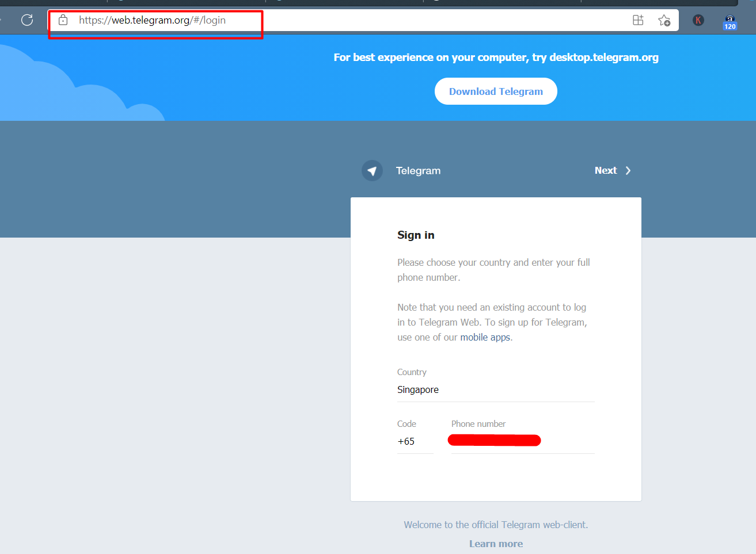Viewport: 756px width, 554px height.
Task: Click the browser reload page icon
Action: 27,20
